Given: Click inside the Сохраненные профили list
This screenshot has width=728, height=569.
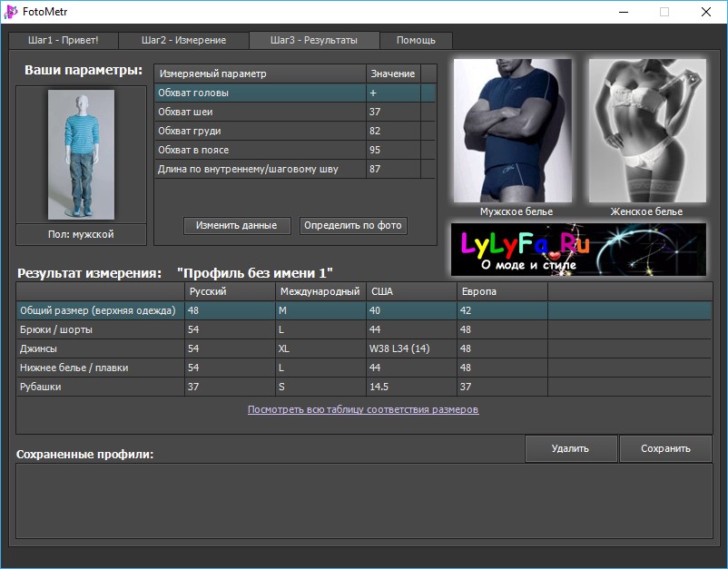Looking at the screenshot, I should click(364, 501).
